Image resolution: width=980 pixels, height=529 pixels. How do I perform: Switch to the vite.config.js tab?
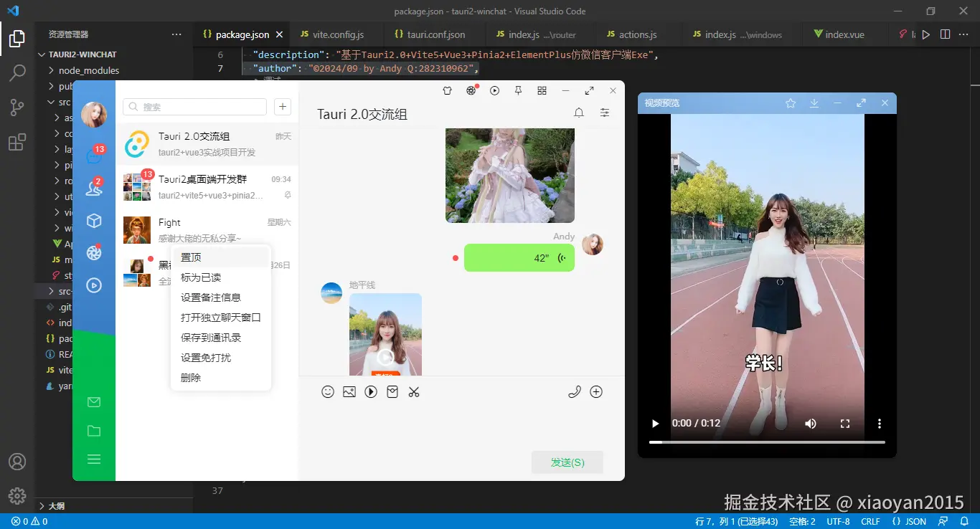point(337,34)
